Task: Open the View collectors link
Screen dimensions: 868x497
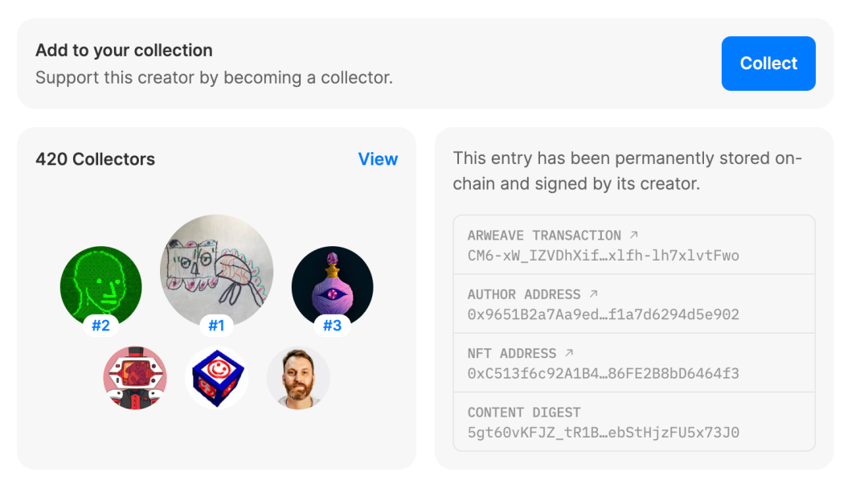Action: pos(378,159)
